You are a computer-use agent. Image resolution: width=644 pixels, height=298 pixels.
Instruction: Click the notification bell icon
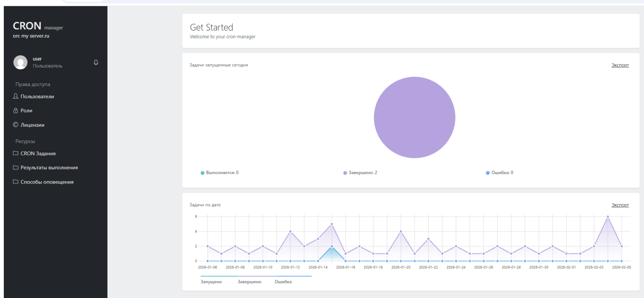click(x=96, y=62)
